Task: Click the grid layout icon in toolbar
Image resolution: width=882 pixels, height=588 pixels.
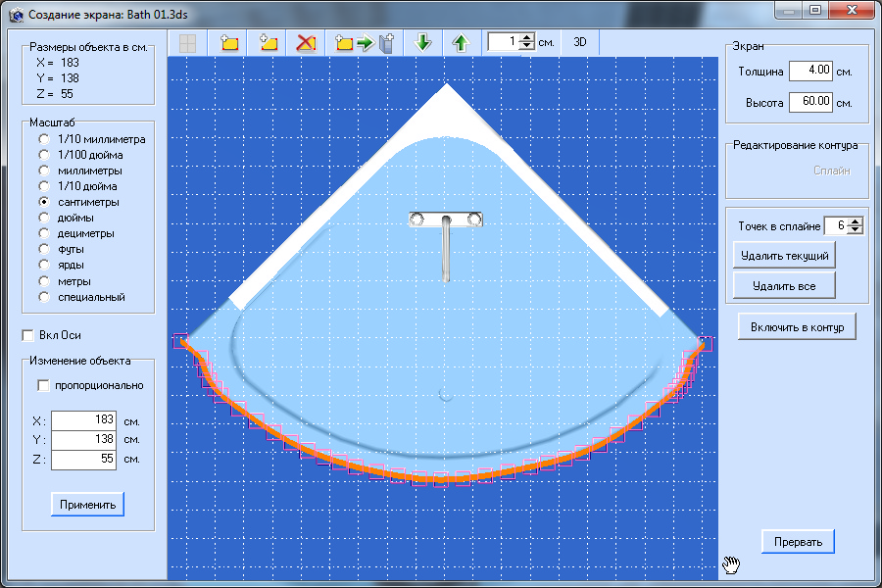Action: click(186, 43)
